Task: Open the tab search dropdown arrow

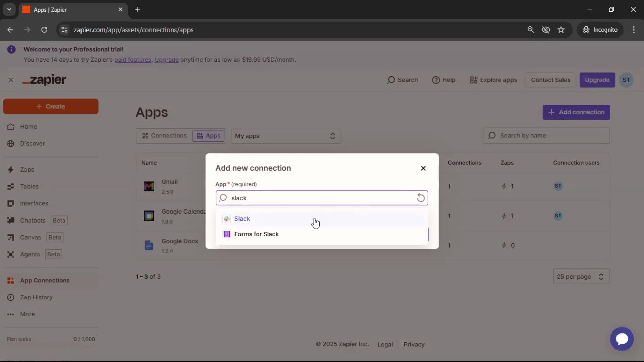Action: pos(9,10)
